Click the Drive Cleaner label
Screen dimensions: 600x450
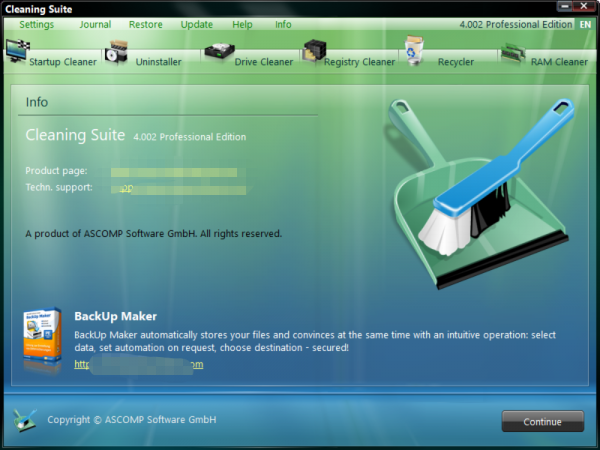tap(264, 62)
